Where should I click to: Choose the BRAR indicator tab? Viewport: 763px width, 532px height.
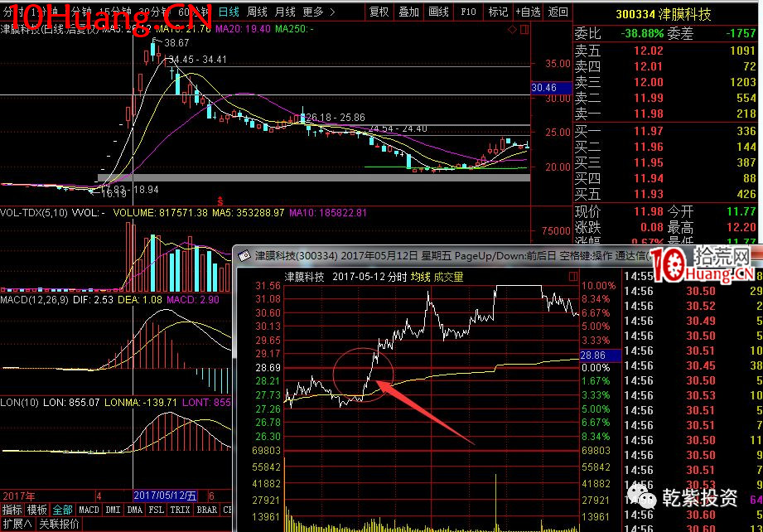coord(207,510)
